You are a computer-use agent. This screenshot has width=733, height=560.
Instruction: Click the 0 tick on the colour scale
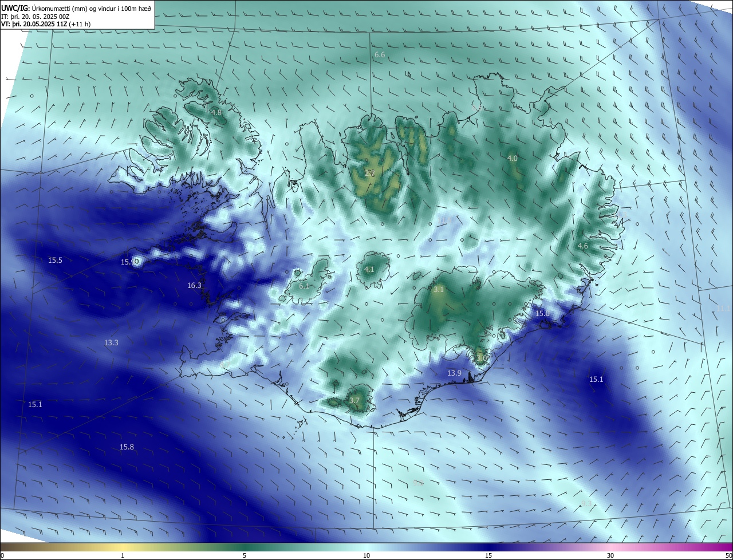2,555
